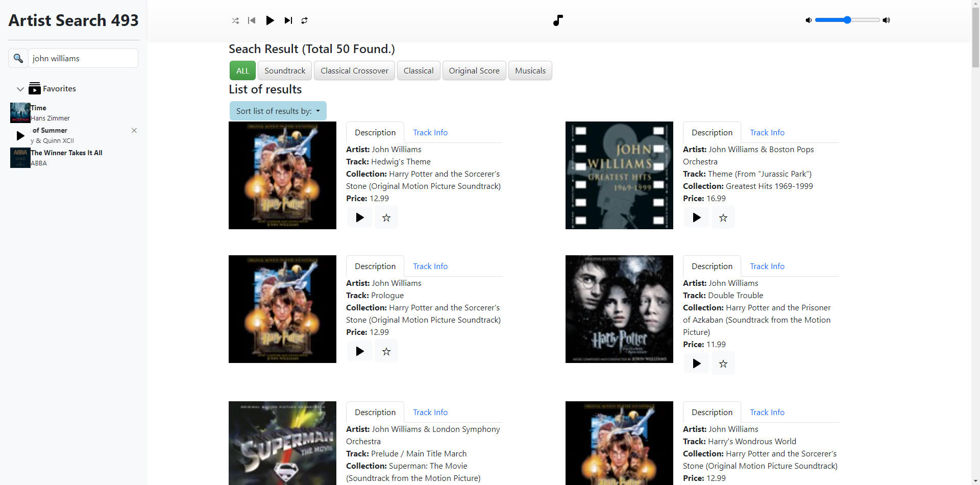Viewport: 980px width, 485px height.
Task: Click the Prologue album cover
Action: coord(282,309)
